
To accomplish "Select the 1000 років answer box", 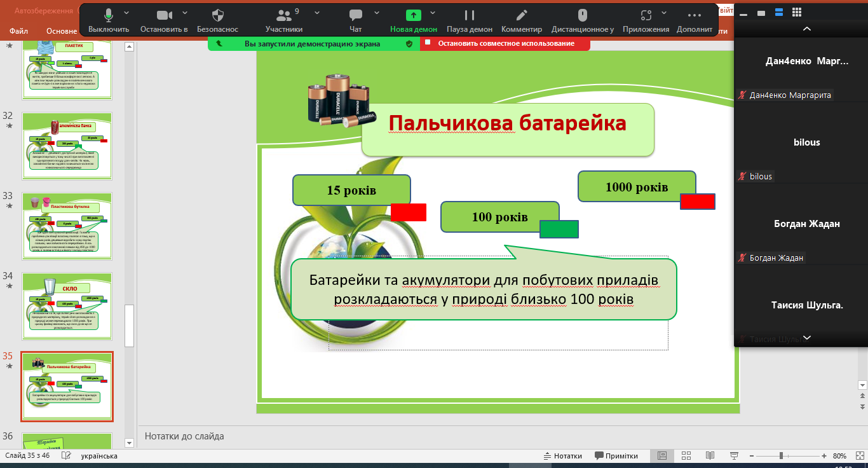I will [x=637, y=187].
